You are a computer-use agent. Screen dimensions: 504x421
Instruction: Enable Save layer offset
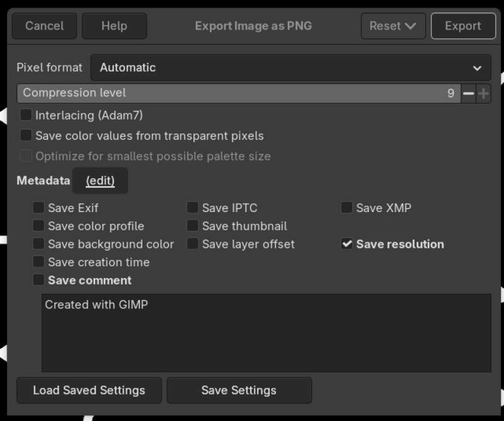(192, 244)
